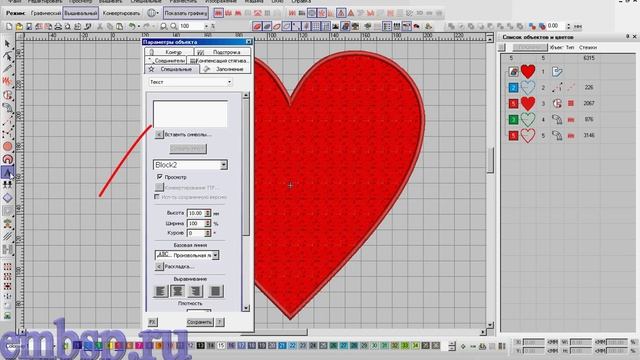Viewport: 640px width, 360px height.
Task: Select the blue diamond tool in left toolbox
Action: [x=7, y=198]
